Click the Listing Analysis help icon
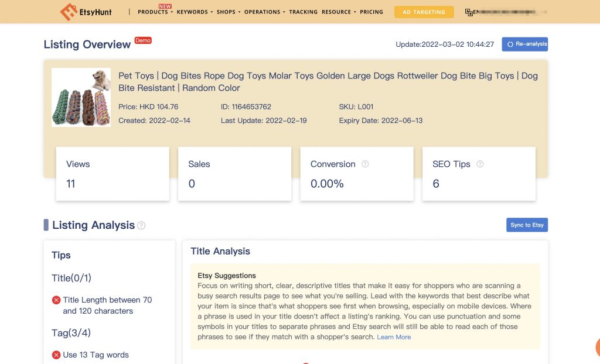Screen dimensions: 600x364 click(x=142, y=225)
